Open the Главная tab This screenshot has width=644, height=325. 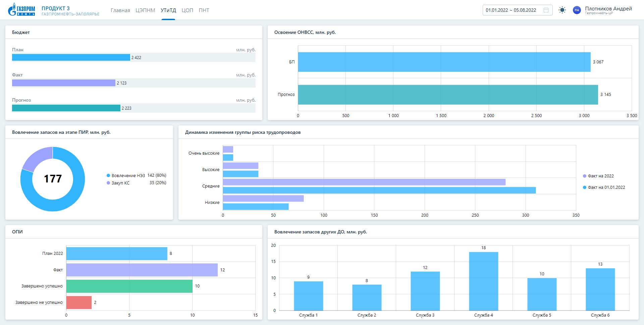(x=120, y=10)
